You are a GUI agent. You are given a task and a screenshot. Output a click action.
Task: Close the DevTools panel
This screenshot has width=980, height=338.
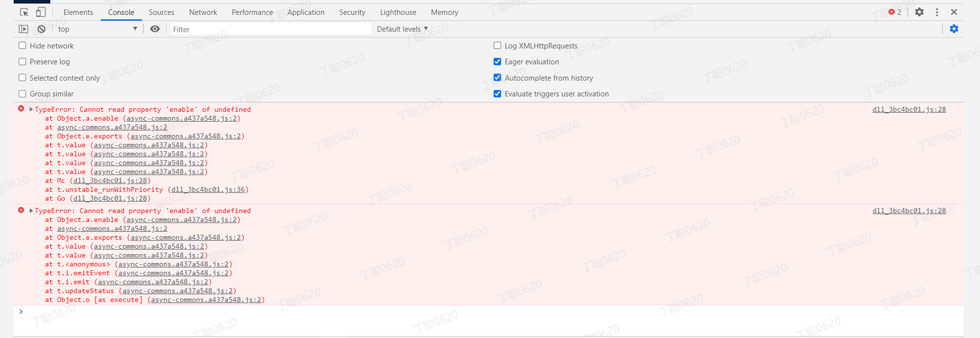point(954,12)
